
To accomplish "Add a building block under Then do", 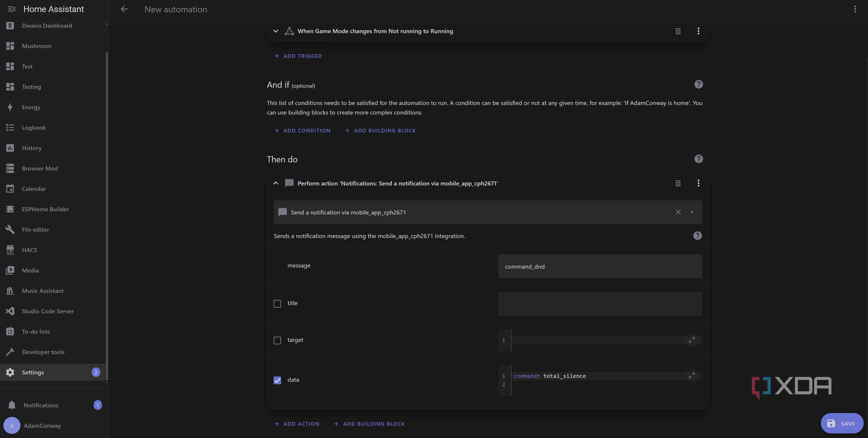I will click(369, 424).
